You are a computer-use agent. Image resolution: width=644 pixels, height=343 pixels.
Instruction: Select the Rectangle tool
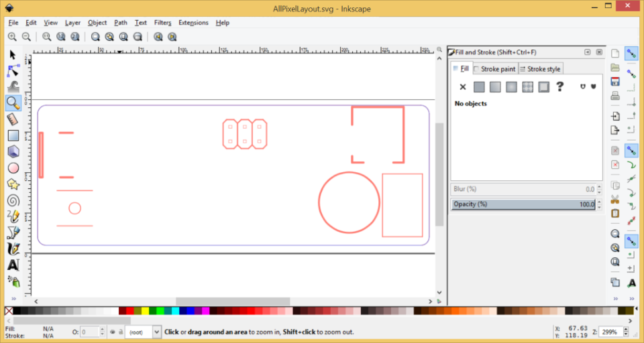(13, 135)
